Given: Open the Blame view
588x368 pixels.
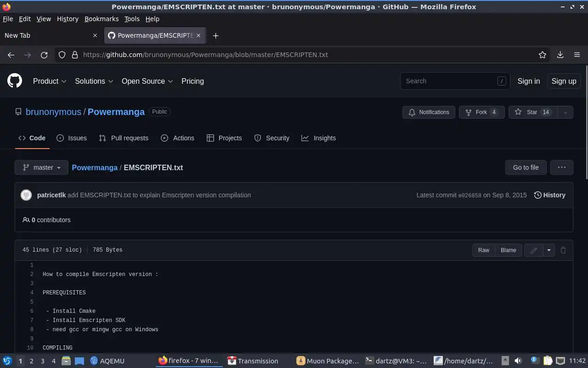Looking at the screenshot, I should pos(508,250).
